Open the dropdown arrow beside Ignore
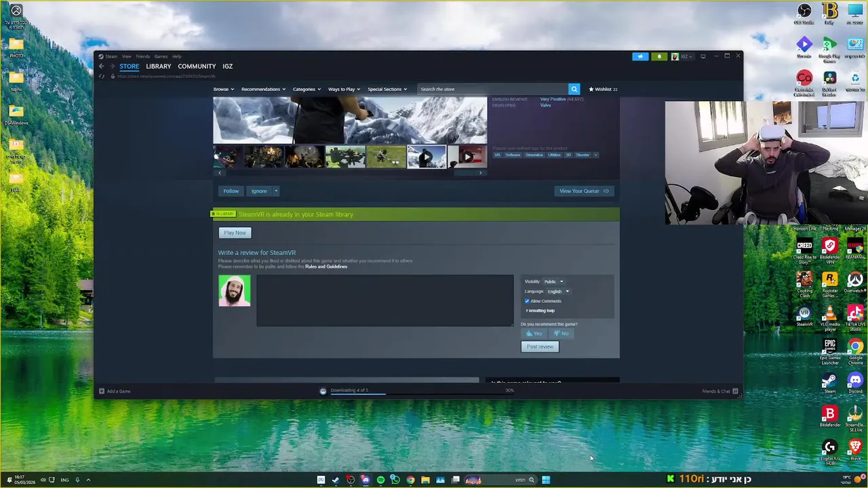Image resolution: width=868 pixels, height=488 pixels. 276,191
